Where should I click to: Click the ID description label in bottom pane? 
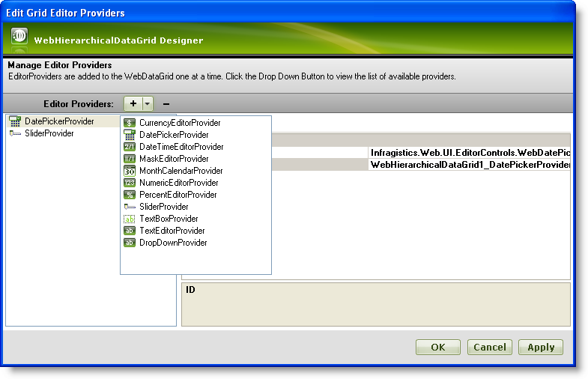pyautogui.click(x=190, y=289)
